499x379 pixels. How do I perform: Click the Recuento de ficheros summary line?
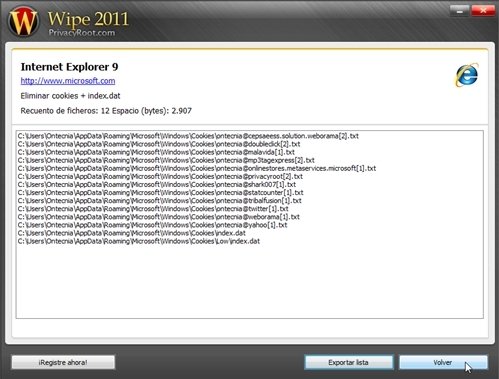click(x=106, y=111)
